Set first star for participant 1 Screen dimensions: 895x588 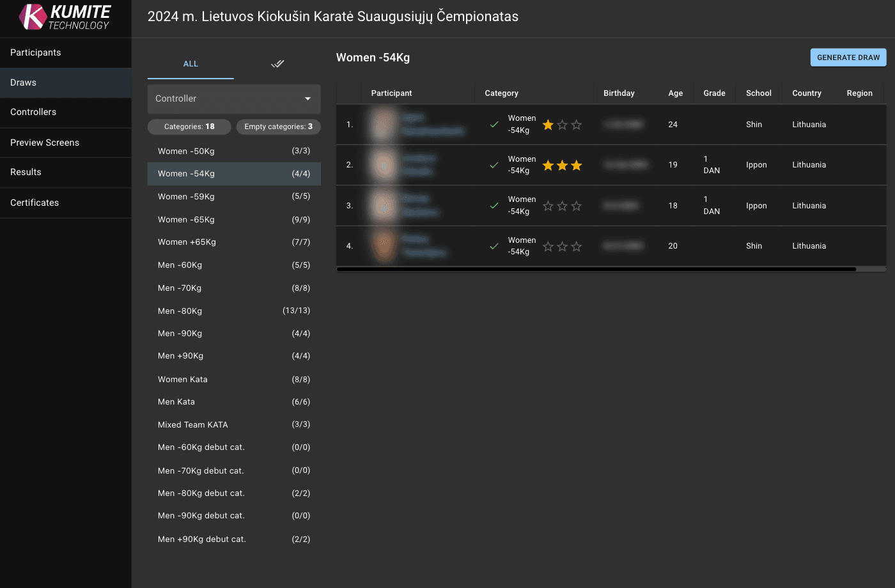click(x=548, y=125)
